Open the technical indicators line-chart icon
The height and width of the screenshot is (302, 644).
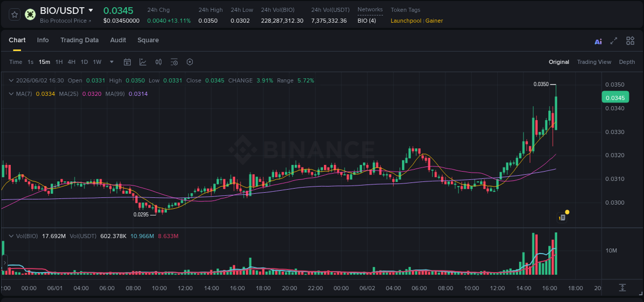[143, 62]
